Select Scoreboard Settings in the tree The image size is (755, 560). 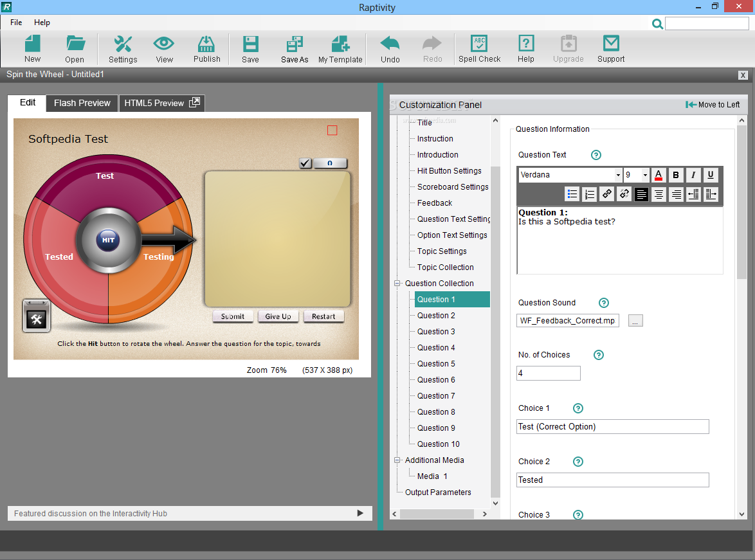coord(453,187)
